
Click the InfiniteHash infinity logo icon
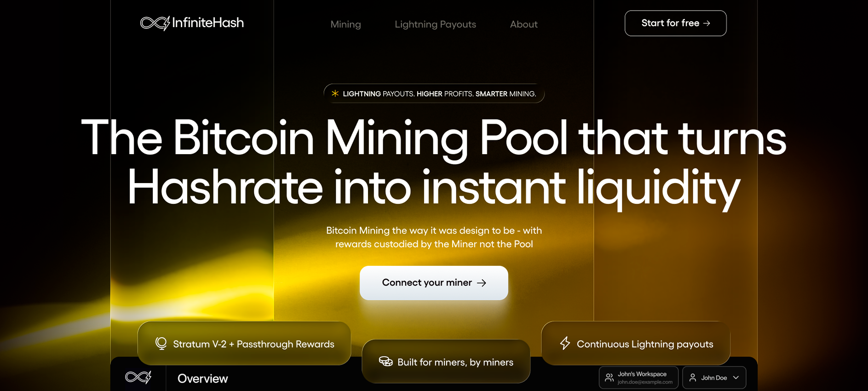click(155, 23)
